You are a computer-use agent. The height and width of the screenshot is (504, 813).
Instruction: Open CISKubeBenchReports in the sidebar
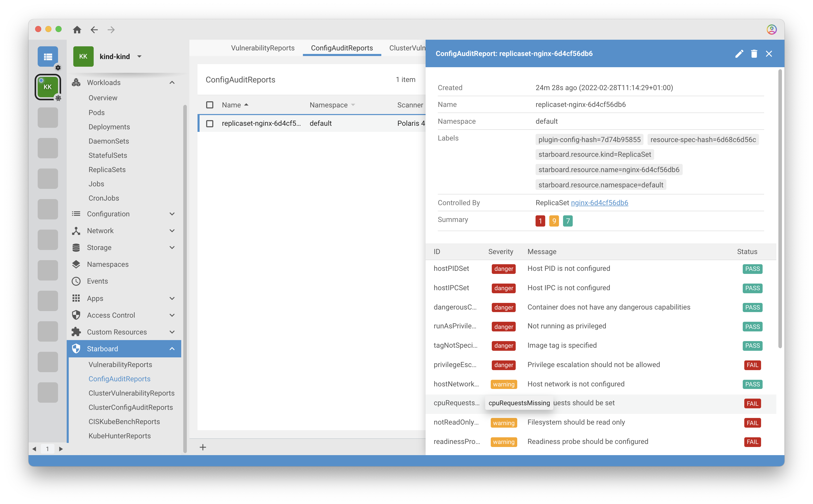click(x=124, y=422)
